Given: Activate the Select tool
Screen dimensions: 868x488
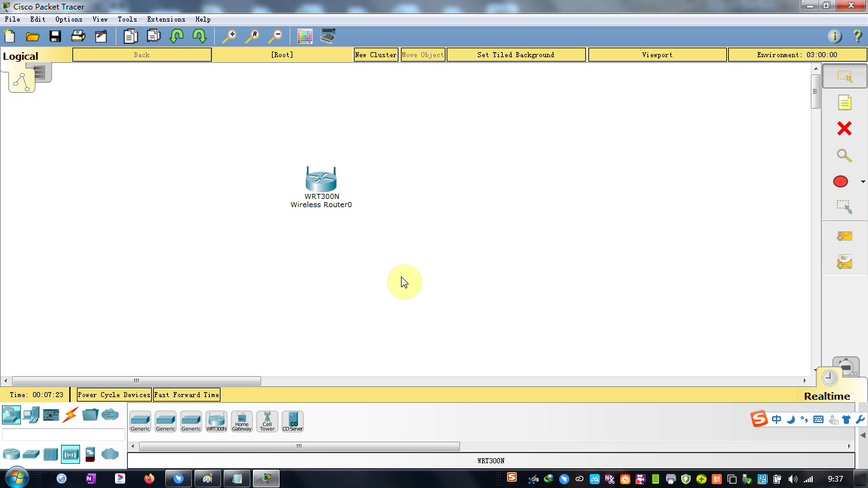Looking at the screenshot, I should pyautogui.click(x=844, y=76).
